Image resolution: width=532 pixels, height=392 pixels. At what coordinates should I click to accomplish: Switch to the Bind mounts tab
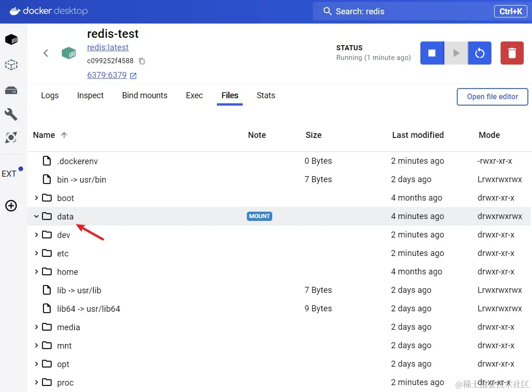[x=145, y=95]
